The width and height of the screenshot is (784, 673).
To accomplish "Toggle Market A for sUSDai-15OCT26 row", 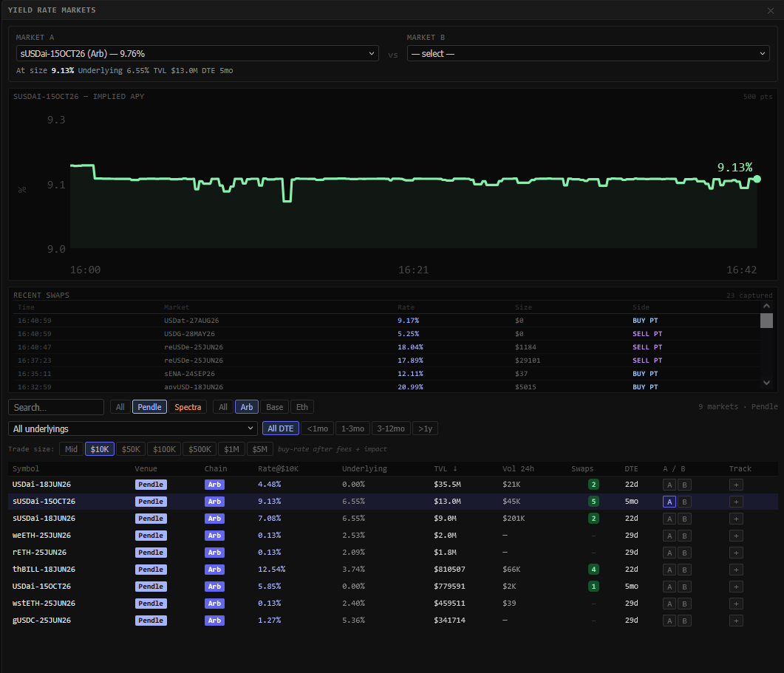I will tap(669, 502).
